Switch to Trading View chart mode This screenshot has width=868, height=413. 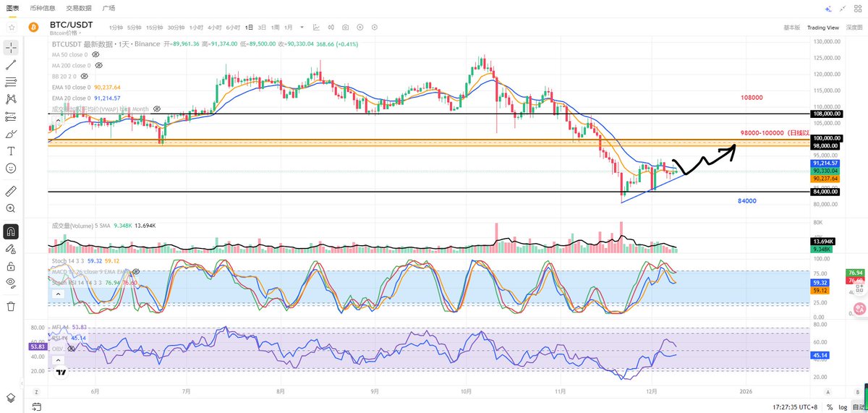click(823, 27)
